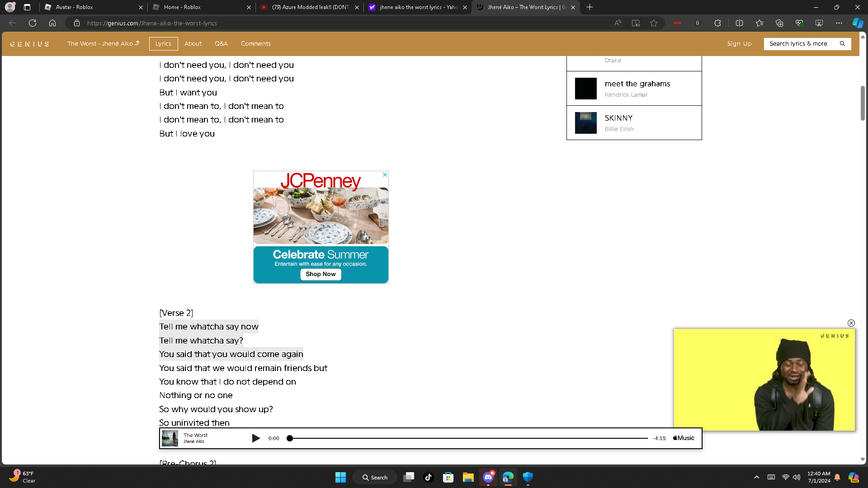Click the page vertical scrollbar
The height and width of the screenshot is (488, 868).
click(x=863, y=103)
